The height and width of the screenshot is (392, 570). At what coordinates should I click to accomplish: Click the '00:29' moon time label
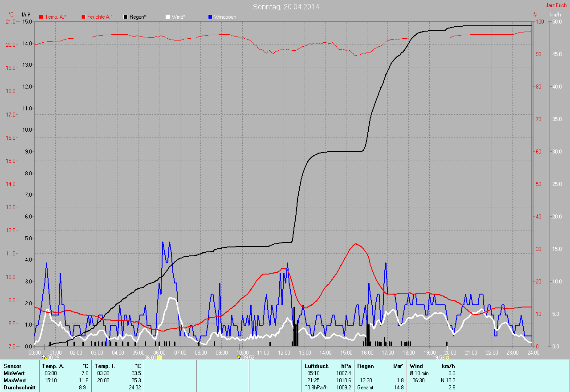pyautogui.click(x=53, y=357)
